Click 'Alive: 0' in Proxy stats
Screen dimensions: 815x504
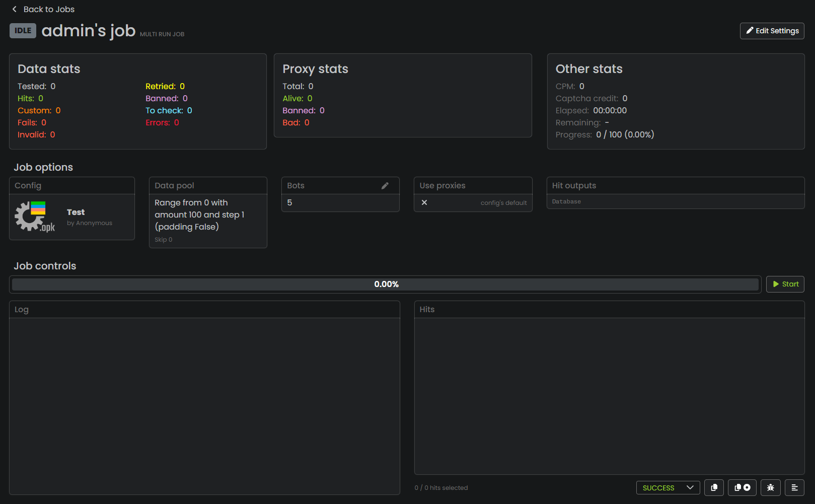pyautogui.click(x=298, y=98)
